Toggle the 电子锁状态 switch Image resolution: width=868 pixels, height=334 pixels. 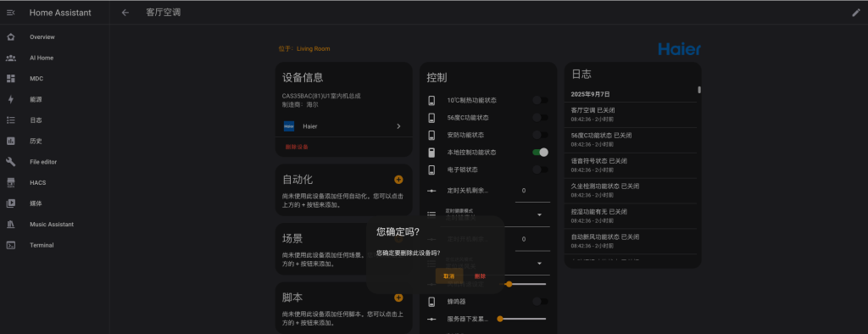coord(540,170)
